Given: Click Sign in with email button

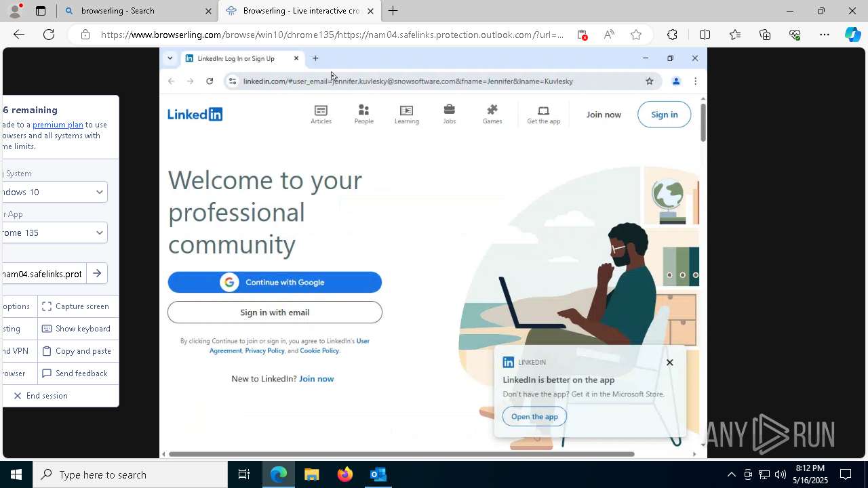Looking at the screenshot, I should [275, 312].
